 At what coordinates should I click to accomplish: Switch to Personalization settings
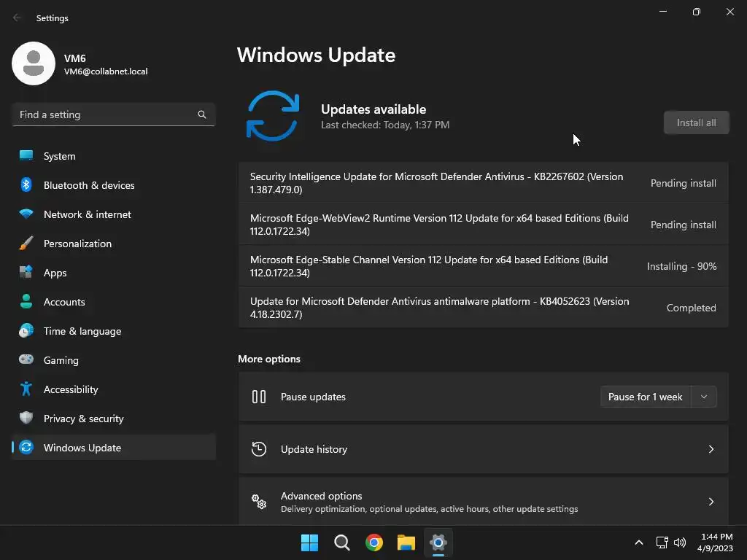(x=113, y=244)
